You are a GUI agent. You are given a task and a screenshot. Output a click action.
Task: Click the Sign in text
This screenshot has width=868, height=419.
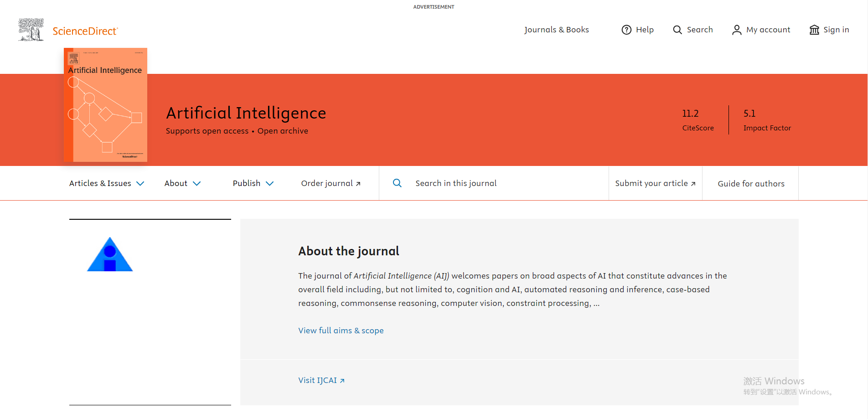pyautogui.click(x=836, y=30)
